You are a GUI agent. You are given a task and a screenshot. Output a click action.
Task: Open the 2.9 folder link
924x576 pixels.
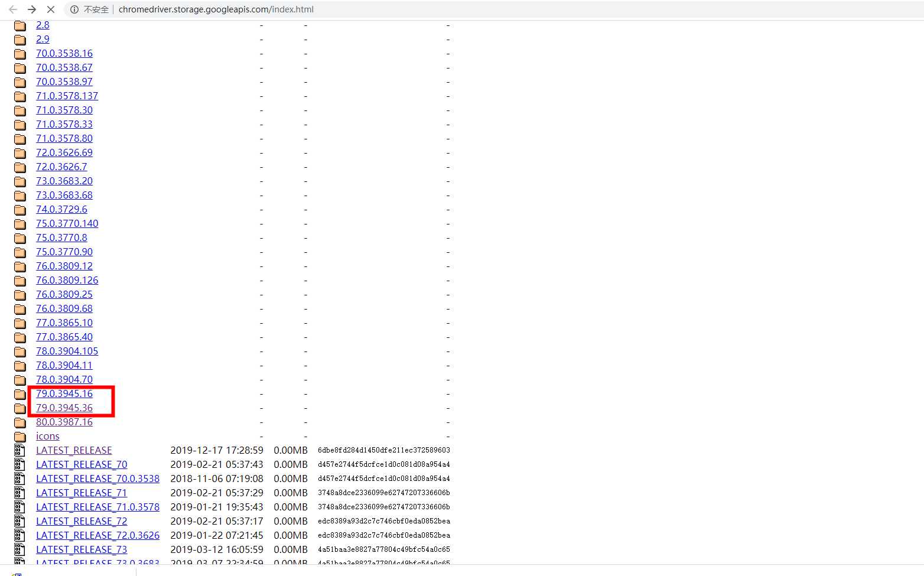(x=43, y=39)
